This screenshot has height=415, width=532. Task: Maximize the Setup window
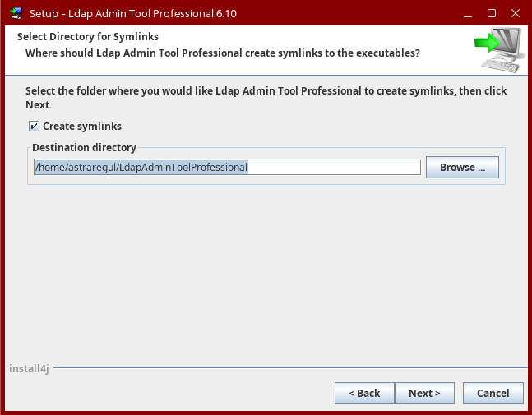click(492, 13)
